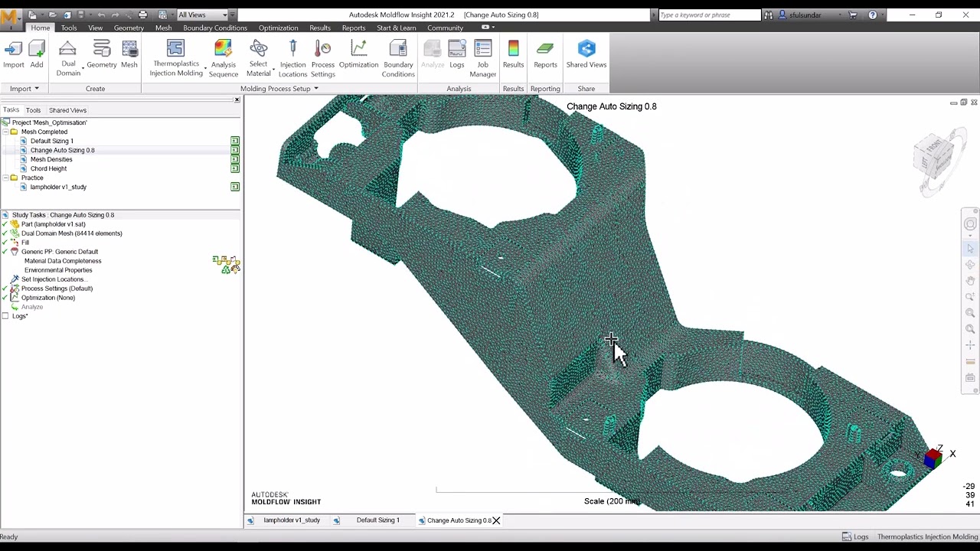Open the Dual Domain mesh type button

68,59
